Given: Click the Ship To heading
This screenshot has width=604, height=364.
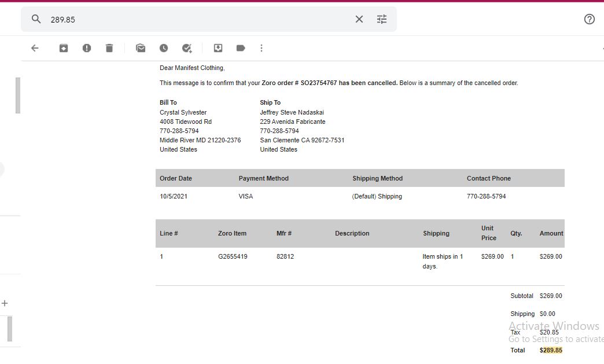Looking at the screenshot, I should click(x=270, y=102).
